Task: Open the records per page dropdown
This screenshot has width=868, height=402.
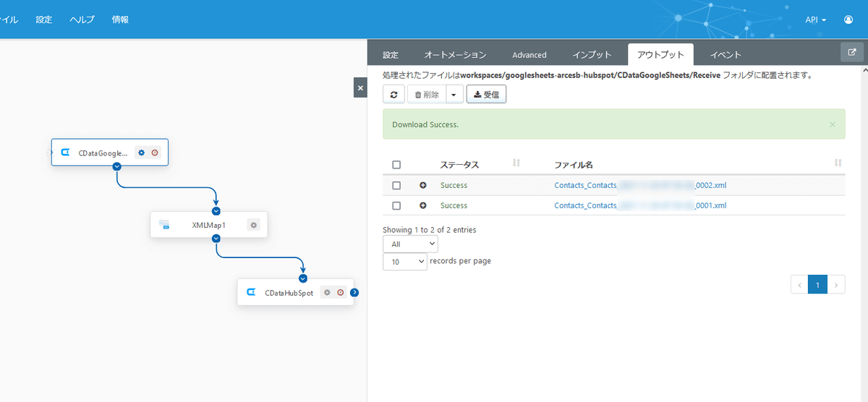Action: coord(405,262)
